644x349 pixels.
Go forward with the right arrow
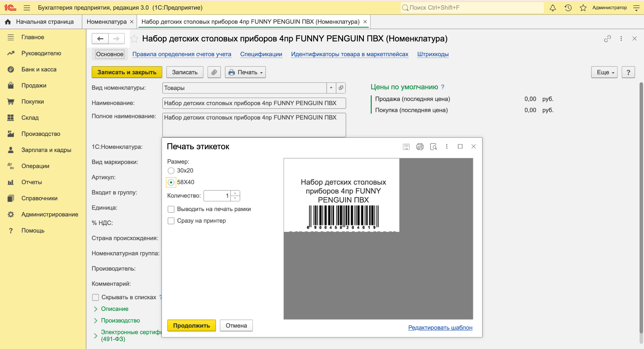116,39
